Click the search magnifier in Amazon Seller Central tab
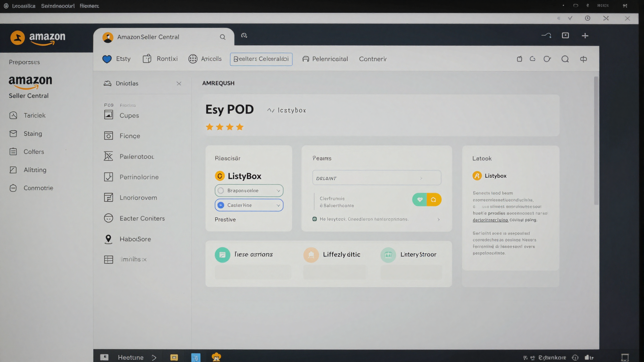 click(223, 37)
